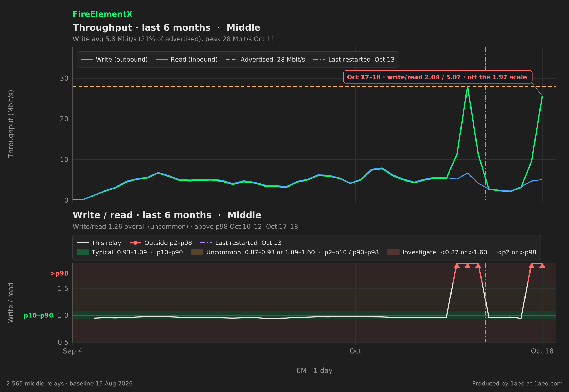Viewport: 569px width, 392px height.
Task: Click the Oct 18 x-axis label
Action: (542, 351)
